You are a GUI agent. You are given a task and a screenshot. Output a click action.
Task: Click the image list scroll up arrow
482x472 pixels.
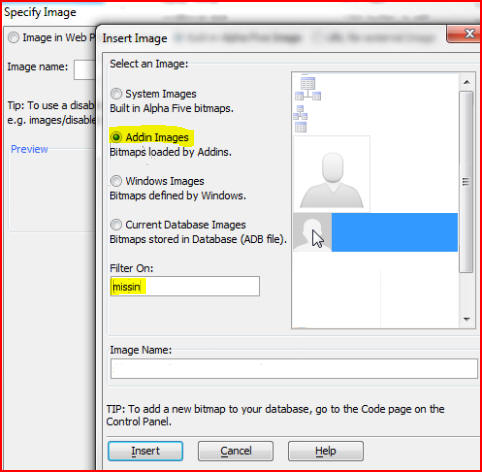pyautogui.click(x=467, y=82)
